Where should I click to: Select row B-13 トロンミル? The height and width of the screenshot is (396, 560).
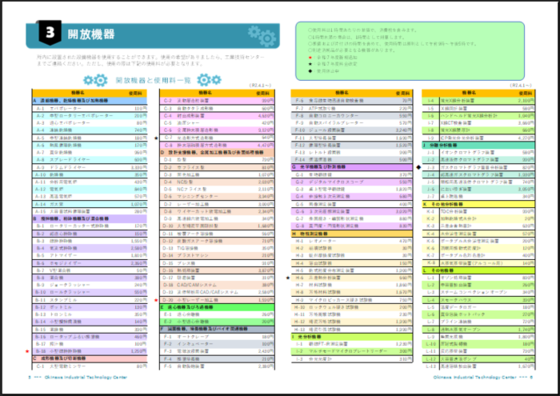click(x=90, y=314)
